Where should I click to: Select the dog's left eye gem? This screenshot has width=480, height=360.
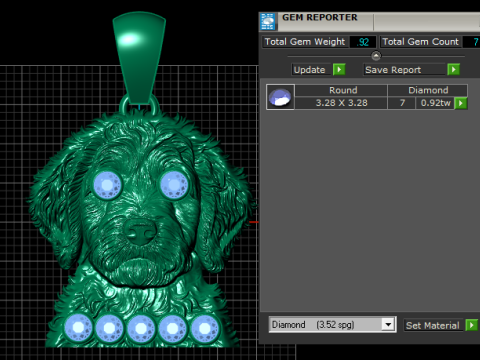coord(107,185)
